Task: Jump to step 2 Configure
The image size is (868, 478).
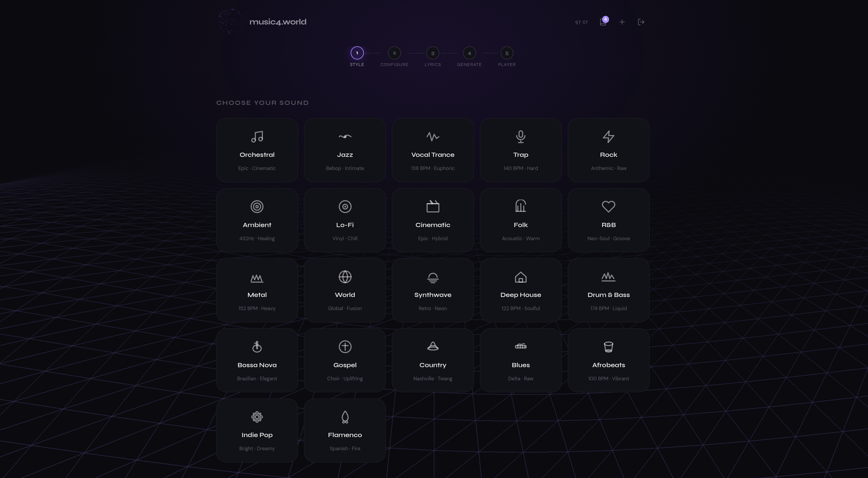Action: tap(394, 53)
